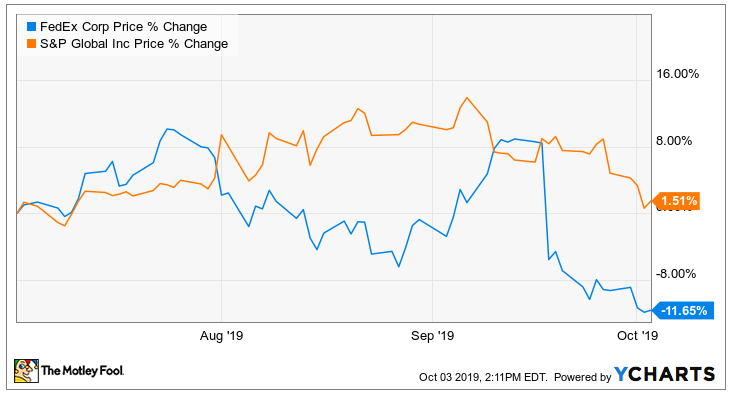This screenshot has width=740, height=409.
Task: Click the 'Powered by' text
Action: 583,377
